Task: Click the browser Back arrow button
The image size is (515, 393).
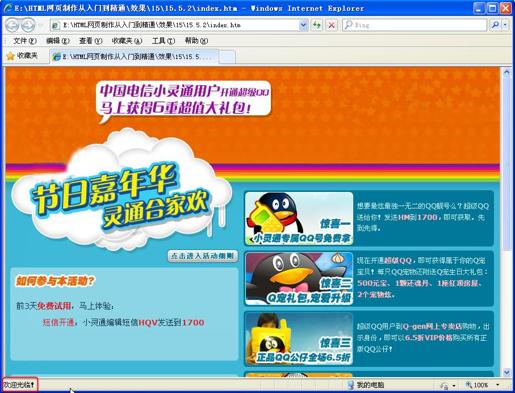Action: (x=12, y=25)
